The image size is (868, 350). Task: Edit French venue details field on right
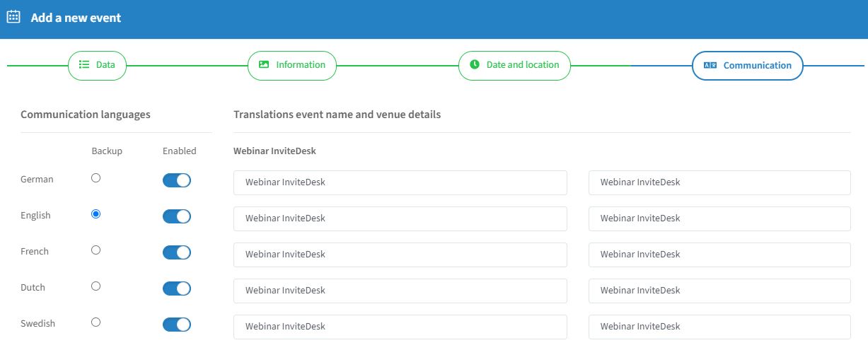pos(719,255)
